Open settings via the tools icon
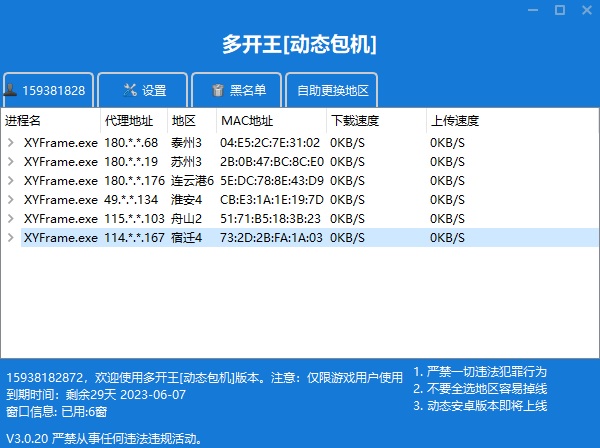 tap(130, 90)
